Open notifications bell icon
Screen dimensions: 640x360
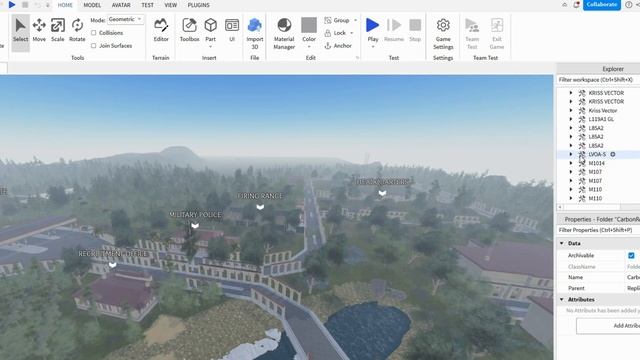577,4
